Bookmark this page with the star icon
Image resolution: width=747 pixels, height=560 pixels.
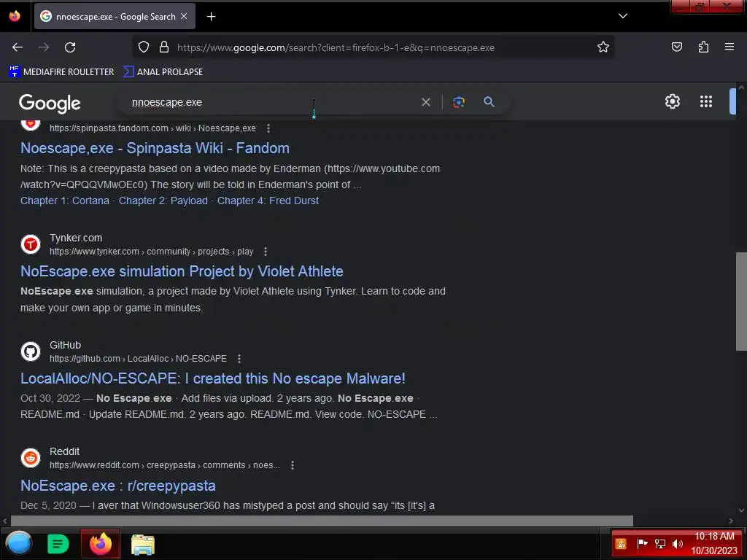pos(603,47)
